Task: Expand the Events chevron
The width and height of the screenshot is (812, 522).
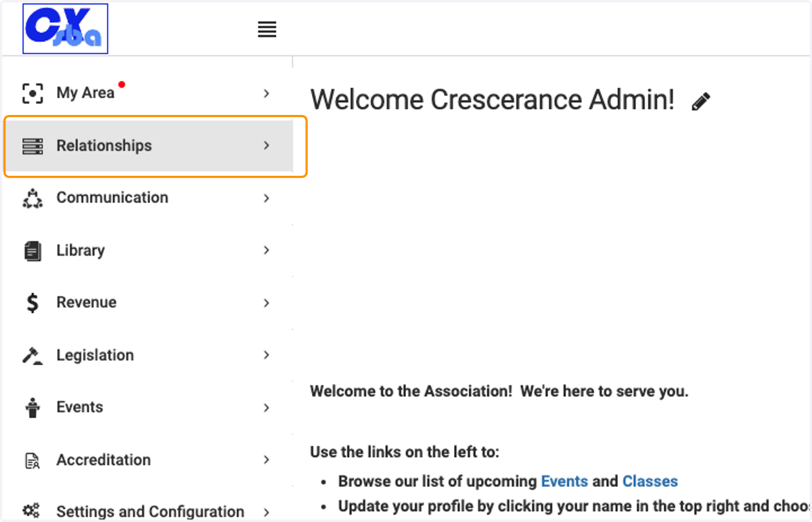Action: click(x=267, y=408)
